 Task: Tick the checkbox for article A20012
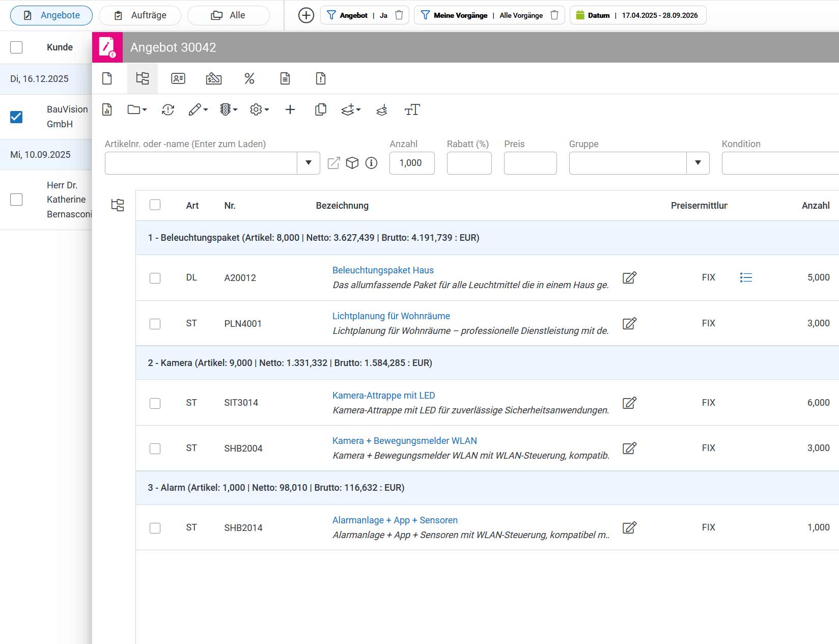point(155,278)
